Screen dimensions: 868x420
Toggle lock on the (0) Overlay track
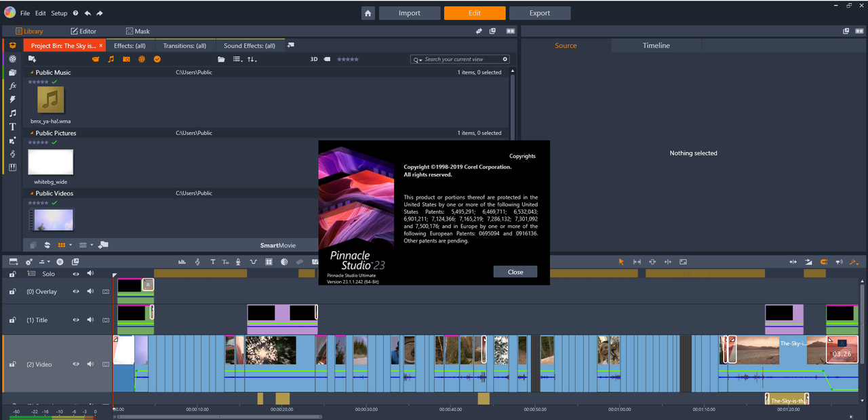click(x=12, y=292)
